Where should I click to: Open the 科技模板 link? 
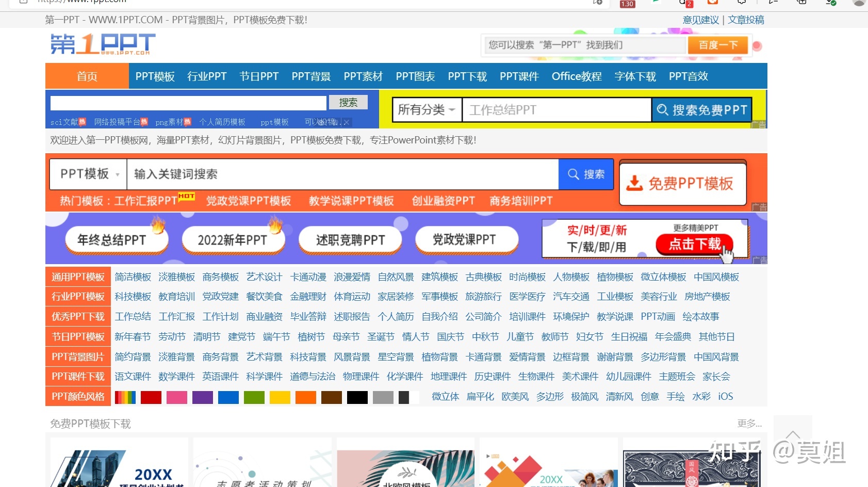click(133, 297)
